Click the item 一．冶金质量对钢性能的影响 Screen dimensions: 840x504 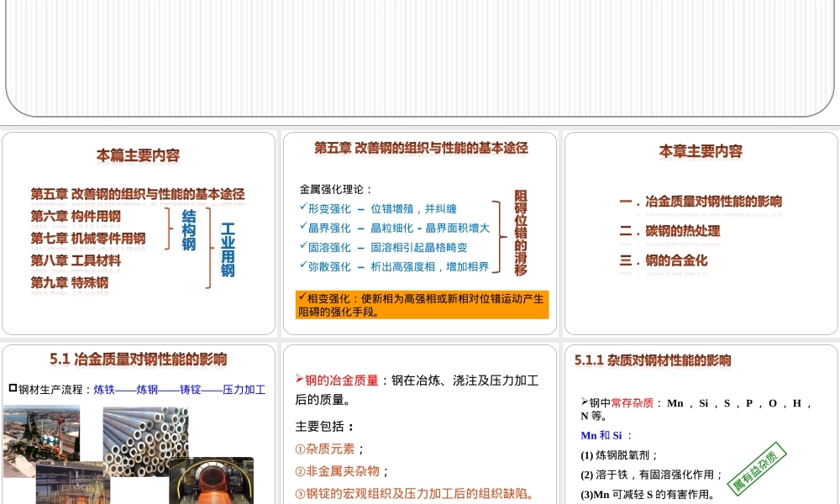[701, 202]
